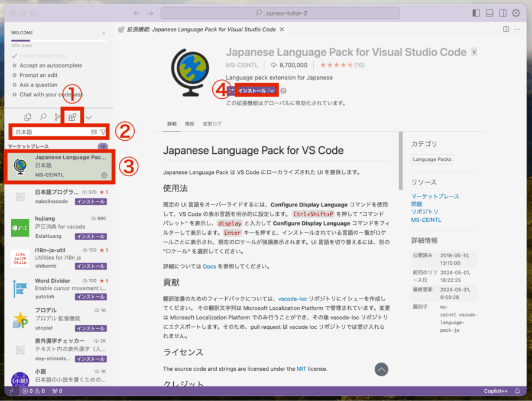The width and height of the screenshot is (532, 401).
Task: Click Copilot++ in the status bar
Action: (x=495, y=391)
